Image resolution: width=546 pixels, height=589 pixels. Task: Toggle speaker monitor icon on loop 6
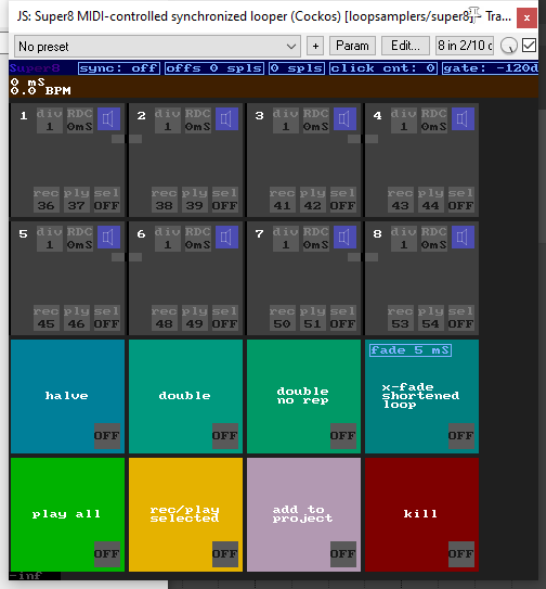point(227,237)
